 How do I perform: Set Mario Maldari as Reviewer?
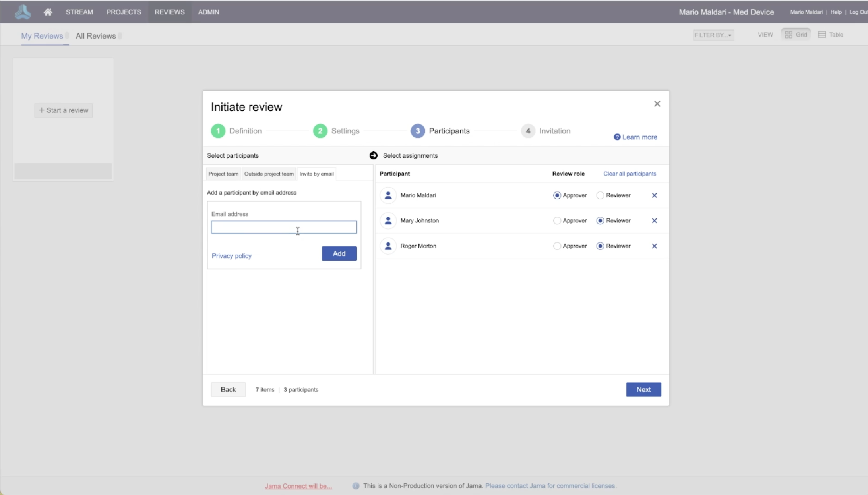[600, 195]
